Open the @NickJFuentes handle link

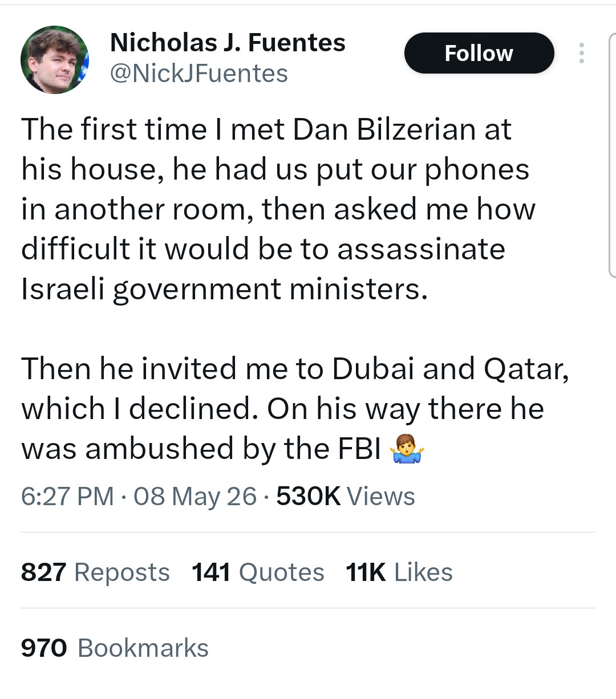pos(198,74)
